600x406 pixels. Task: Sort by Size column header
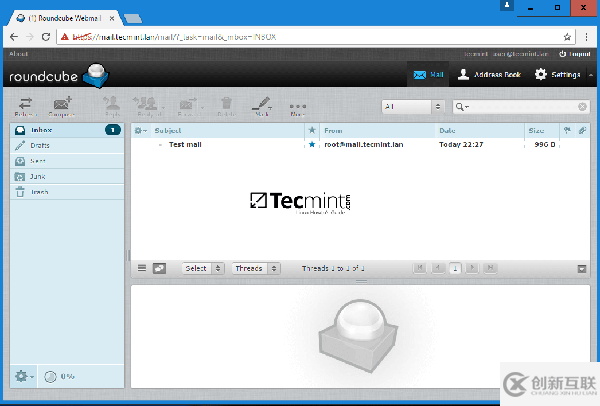536,130
